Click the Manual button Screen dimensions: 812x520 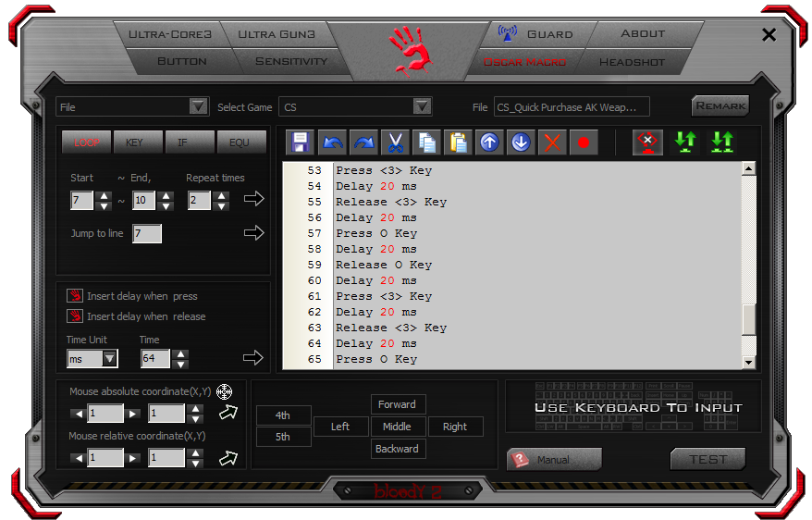pyautogui.click(x=554, y=460)
